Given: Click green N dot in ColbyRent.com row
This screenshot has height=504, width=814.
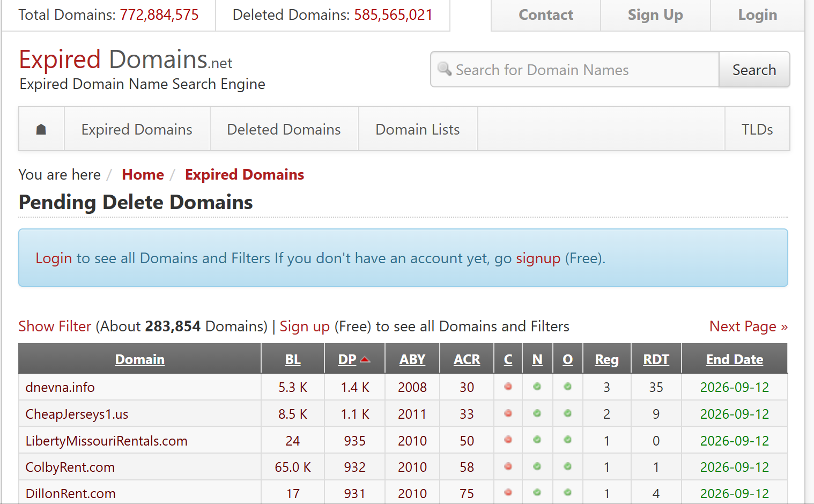Looking at the screenshot, I should pyautogui.click(x=537, y=466).
